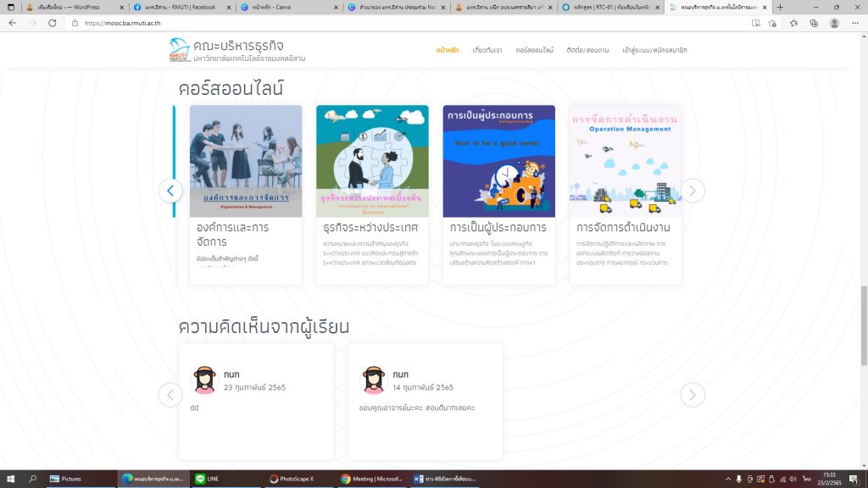Click the taskbar search magnifier icon
Image resolution: width=868 pixels, height=488 pixels.
coord(33,479)
